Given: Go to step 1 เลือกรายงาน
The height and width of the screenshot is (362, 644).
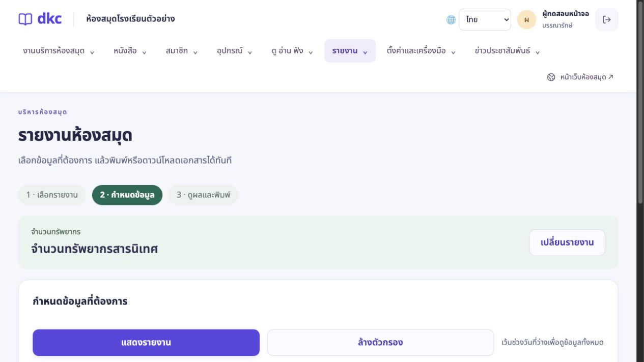Looking at the screenshot, I should tap(52, 195).
